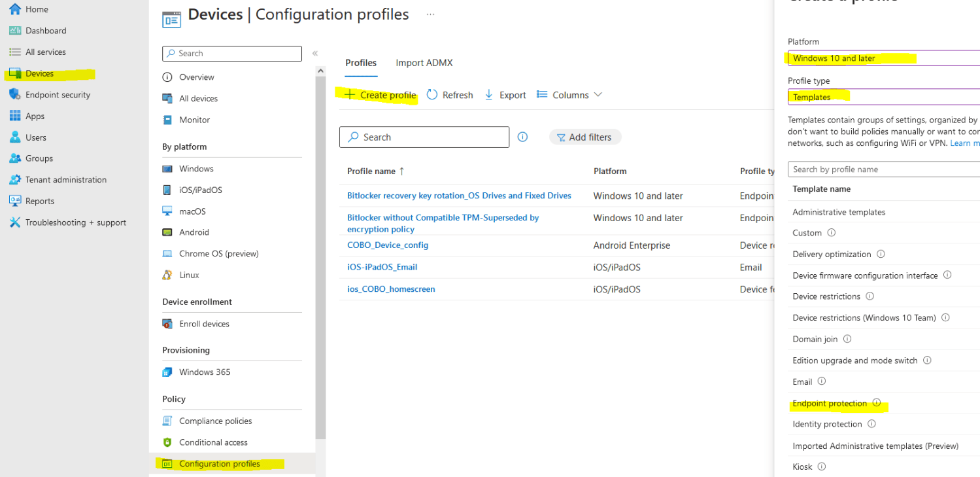Viewport: 980px width, 477px height.
Task: Refresh the configuration profiles list
Action: coord(450,94)
